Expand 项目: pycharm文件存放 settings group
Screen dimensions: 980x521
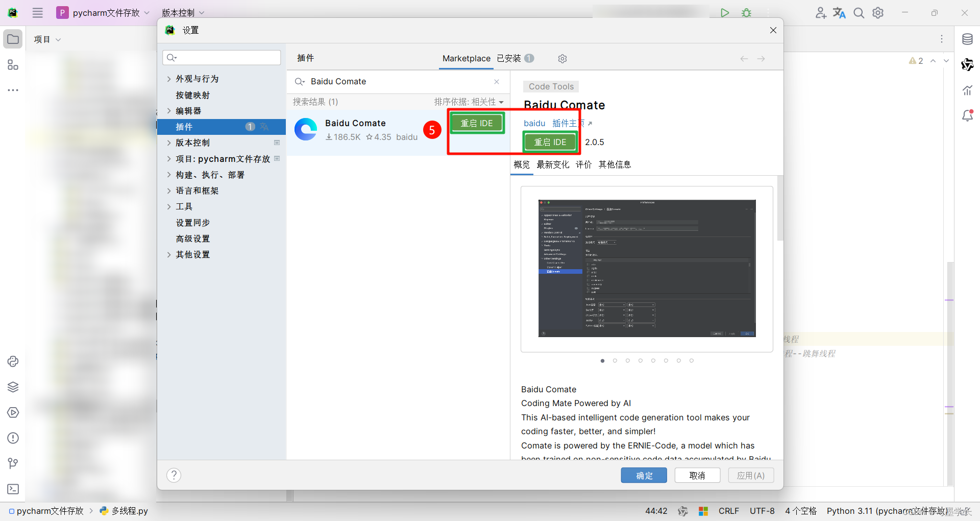169,159
